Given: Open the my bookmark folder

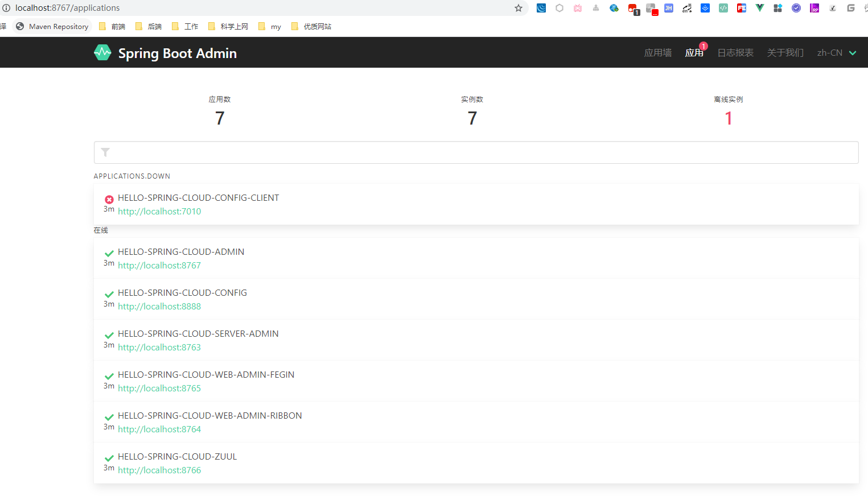Looking at the screenshot, I should 270,26.
